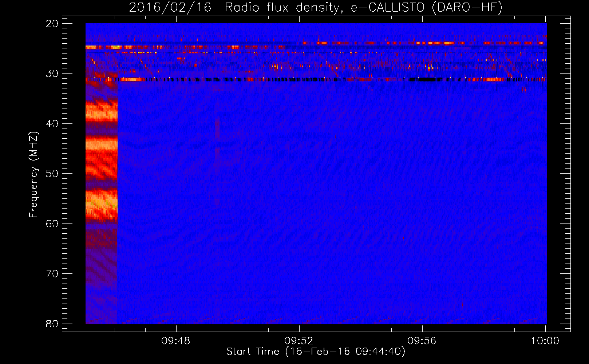Click the "09:48" time tick label
The width and height of the screenshot is (589, 364).
176,341
